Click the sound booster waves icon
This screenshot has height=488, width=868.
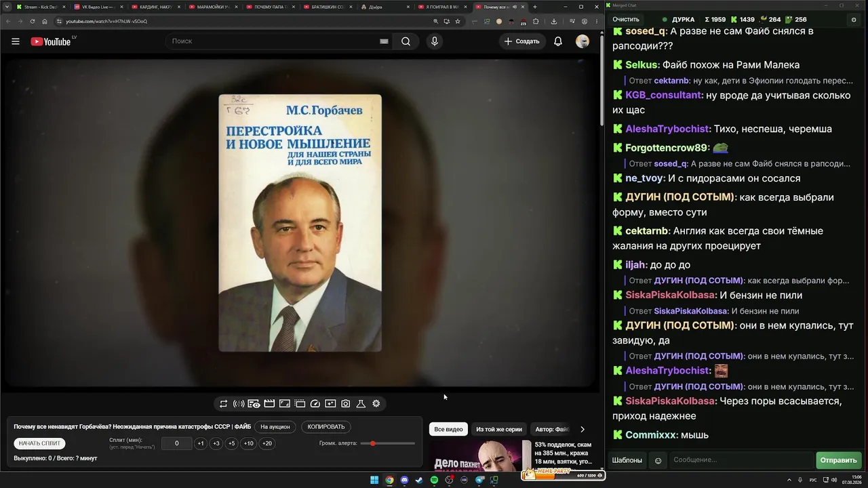point(239,404)
